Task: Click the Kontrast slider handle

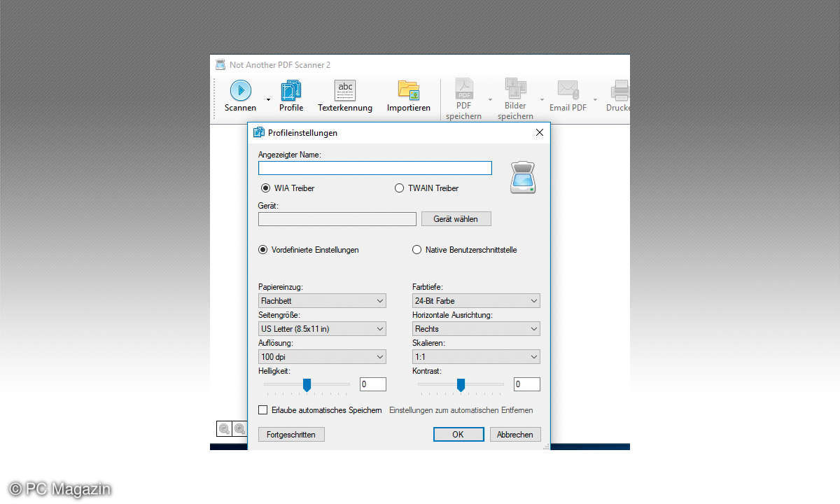Action: (x=461, y=384)
